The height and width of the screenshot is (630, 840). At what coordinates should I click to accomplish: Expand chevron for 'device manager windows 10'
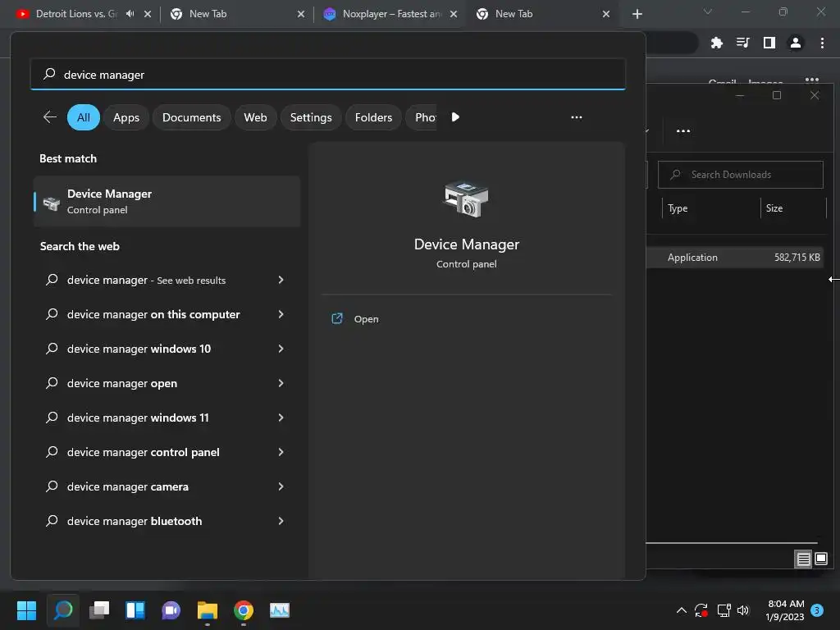(x=281, y=349)
